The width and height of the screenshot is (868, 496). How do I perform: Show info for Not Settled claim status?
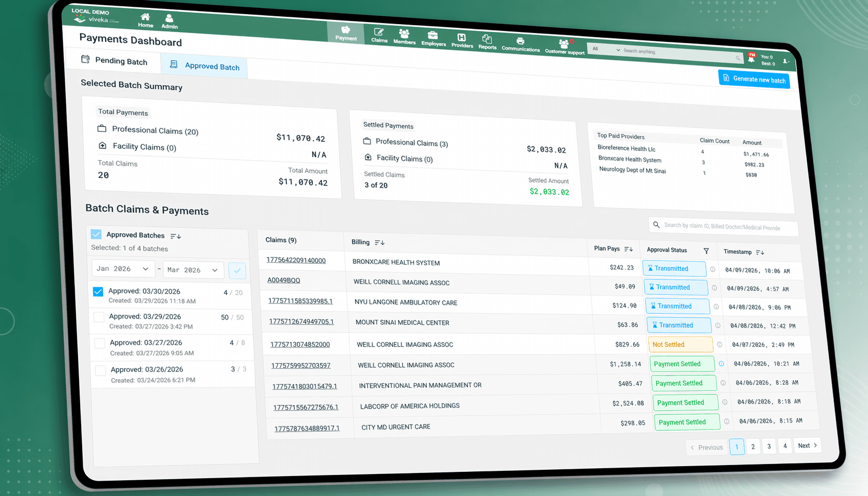719,344
